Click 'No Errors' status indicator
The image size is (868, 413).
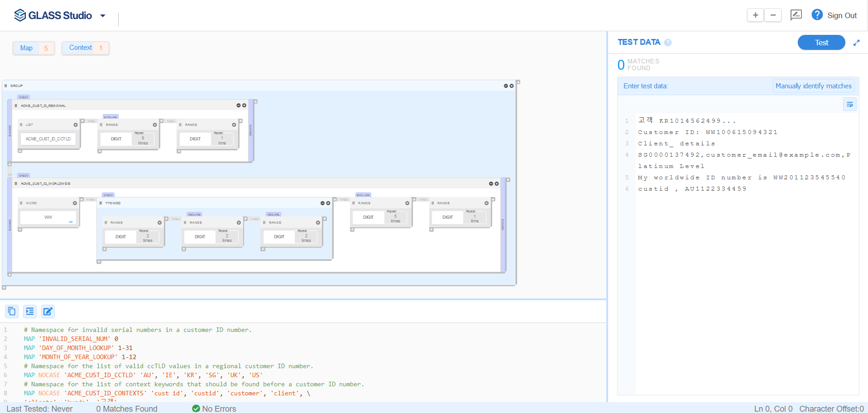(x=214, y=408)
